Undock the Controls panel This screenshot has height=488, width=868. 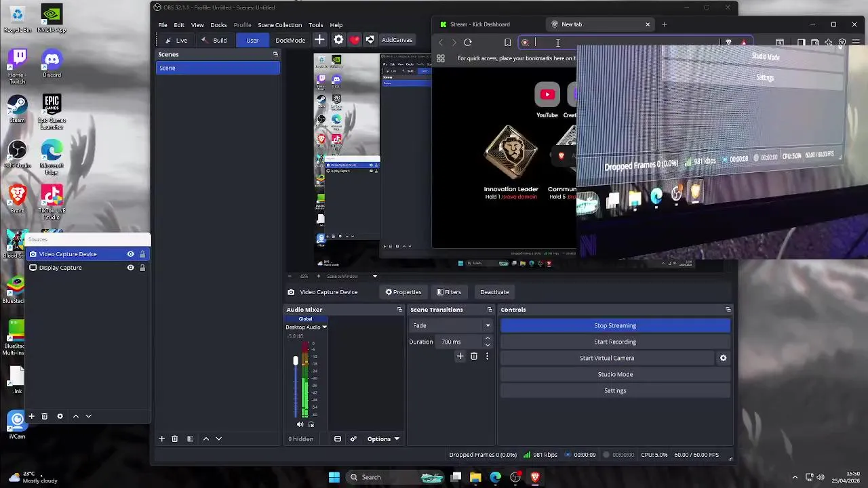coord(728,310)
